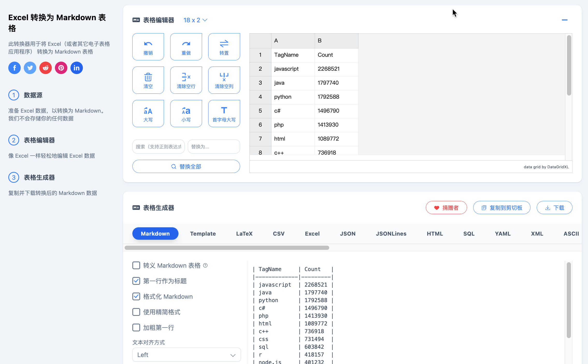
Task: Clear the table with trash icon
Action: tap(148, 80)
